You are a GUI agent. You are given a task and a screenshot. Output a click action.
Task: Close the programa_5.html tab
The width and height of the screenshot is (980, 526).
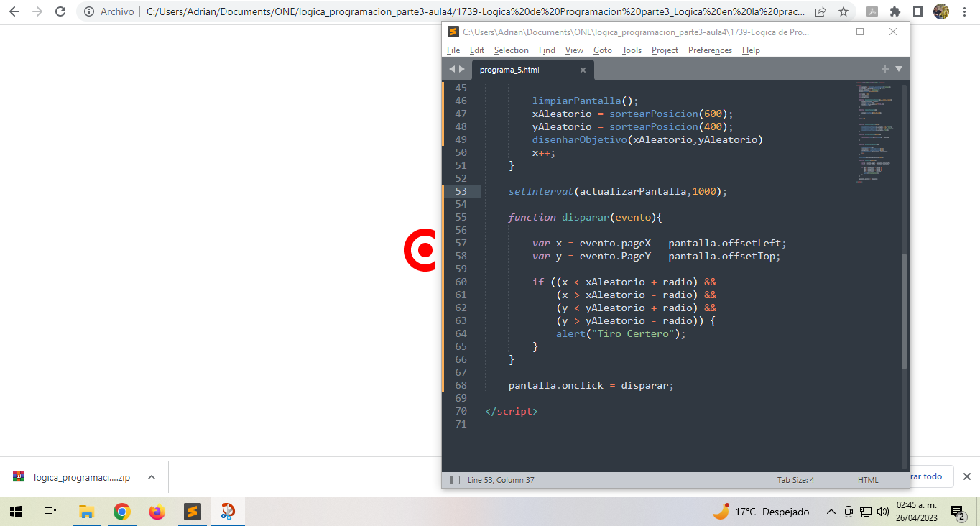pyautogui.click(x=583, y=70)
